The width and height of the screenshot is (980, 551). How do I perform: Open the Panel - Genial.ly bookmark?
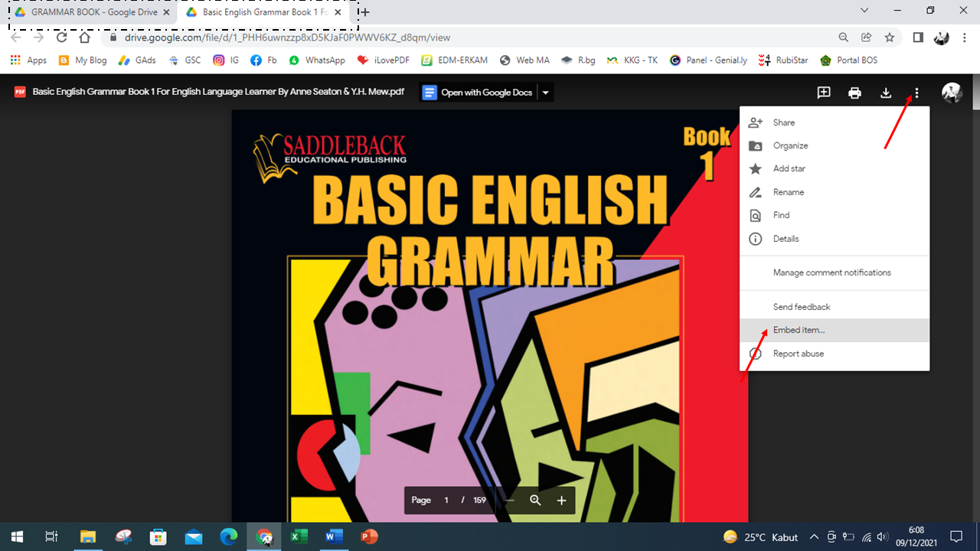click(708, 60)
